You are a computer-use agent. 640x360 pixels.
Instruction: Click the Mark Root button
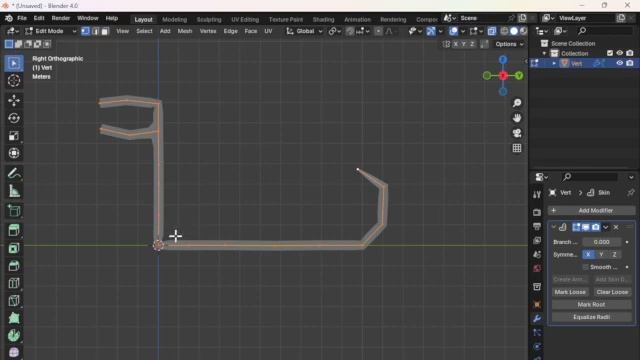(591, 304)
